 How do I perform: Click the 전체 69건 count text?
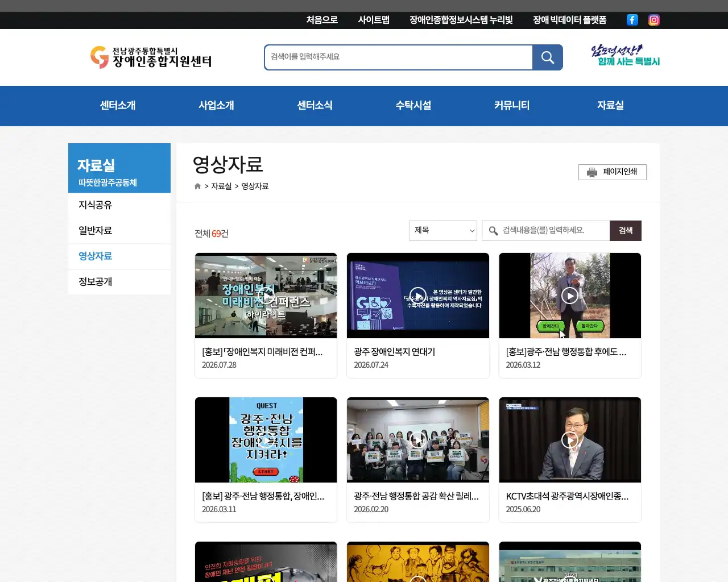coord(212,234)
